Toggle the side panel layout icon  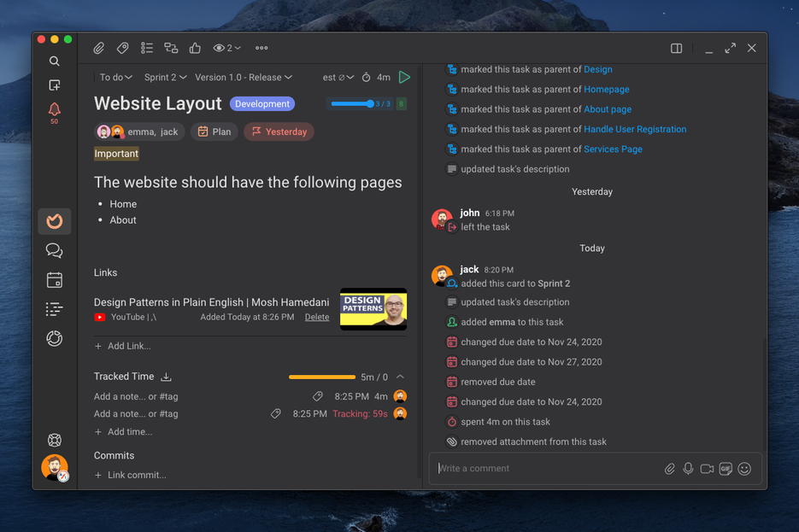[676, 49]
